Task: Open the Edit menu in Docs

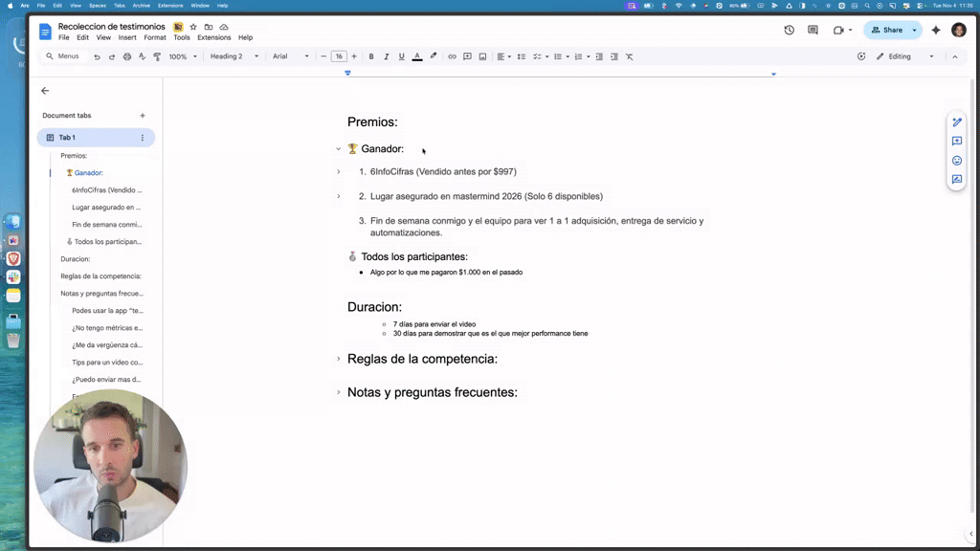Action: click(x=82, y=37)
